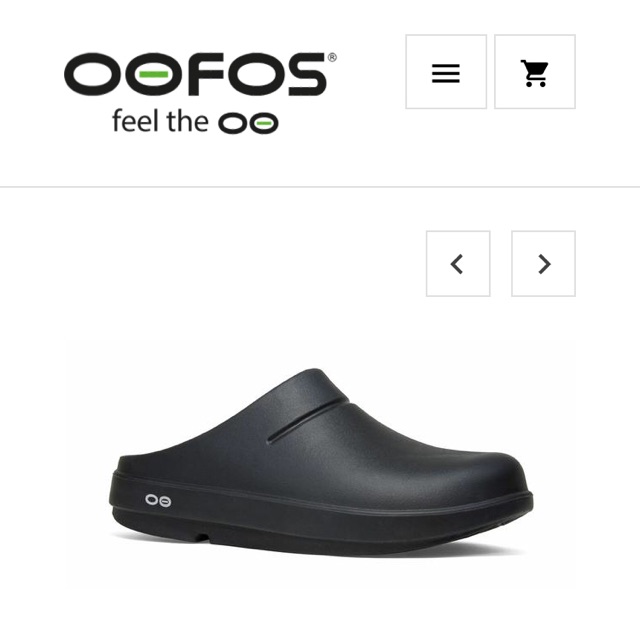The image size is (640, 640).
Task: Click the OO badge on shoe sole
Action: (x=158, y=500)
